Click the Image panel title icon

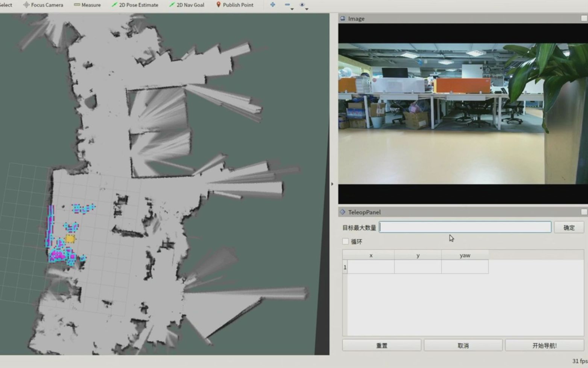point(343,18)
